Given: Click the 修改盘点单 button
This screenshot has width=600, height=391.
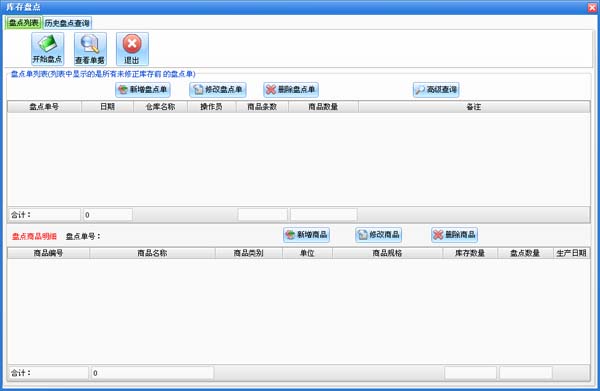Looking at the screenshot, I should coord(218,90).
